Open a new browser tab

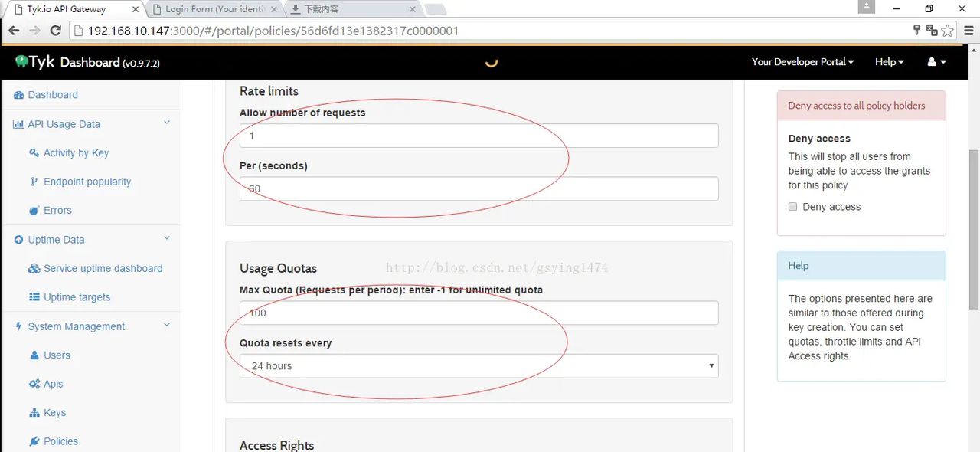pos(435,9)
